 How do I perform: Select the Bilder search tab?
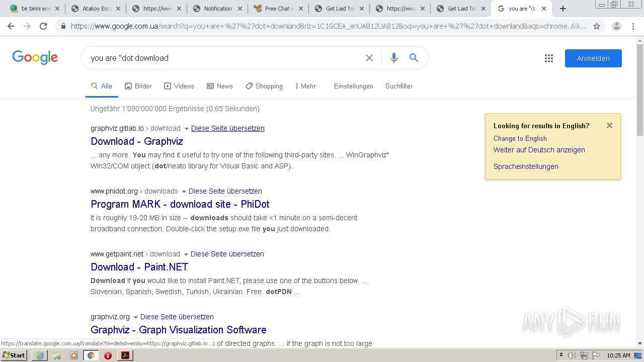click(138, 86)
